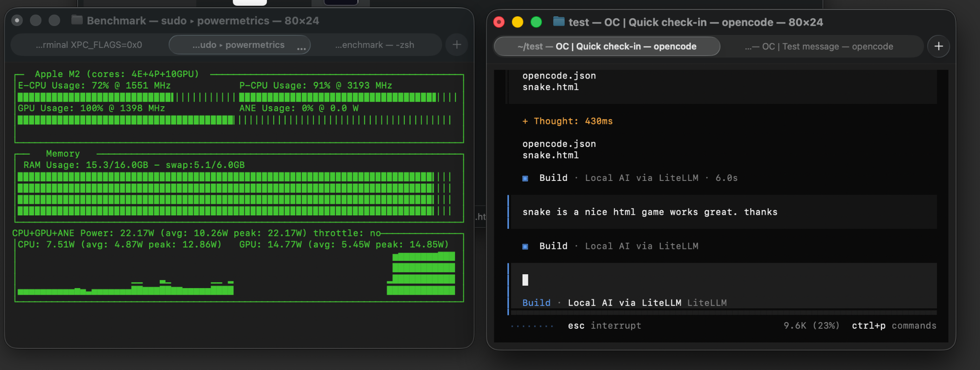Click 'snake.html' below the Thought line
Viewport: 980px width, 370px height.
550,155
